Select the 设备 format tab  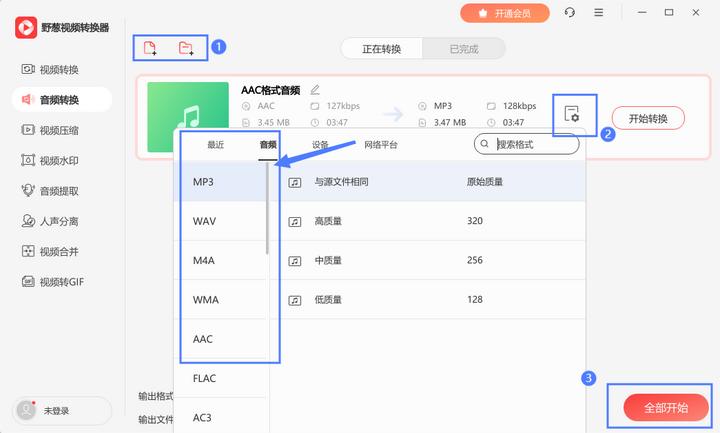point(320,145)
